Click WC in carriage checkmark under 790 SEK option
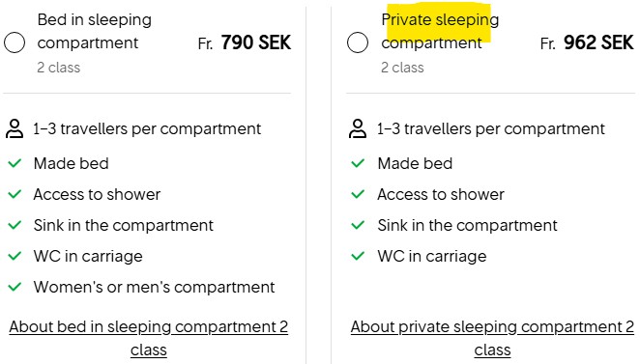The height and width of the screenshot is (364, 640). (x=15, y=256)
